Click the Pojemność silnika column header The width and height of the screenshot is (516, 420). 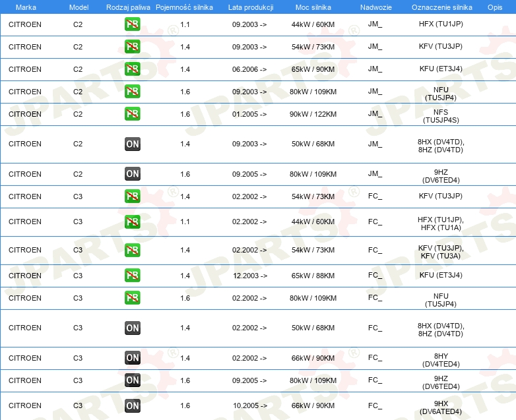tap(184, 7)
